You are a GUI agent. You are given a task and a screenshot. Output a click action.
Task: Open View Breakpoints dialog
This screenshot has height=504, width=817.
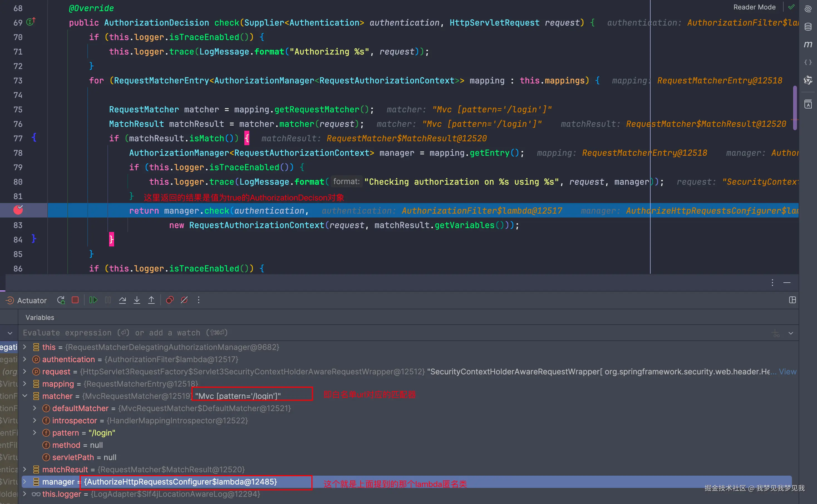(x=170, y=300)
